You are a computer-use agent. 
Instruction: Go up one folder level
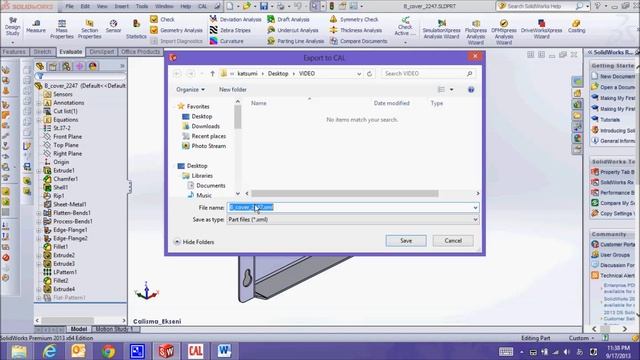[x=212, y=73]
